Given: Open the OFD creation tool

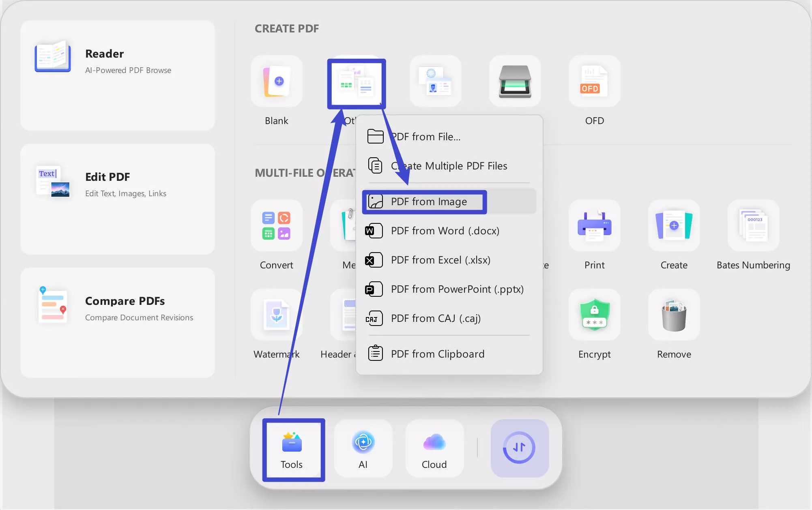Looking at the screenshot, I should [594, 81].
